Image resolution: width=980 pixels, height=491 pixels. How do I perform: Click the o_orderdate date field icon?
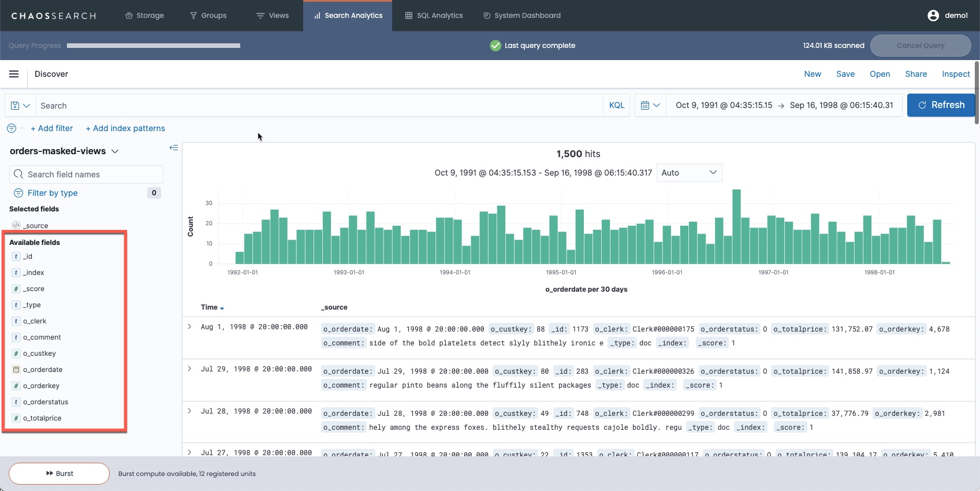(x=16, y=370)
